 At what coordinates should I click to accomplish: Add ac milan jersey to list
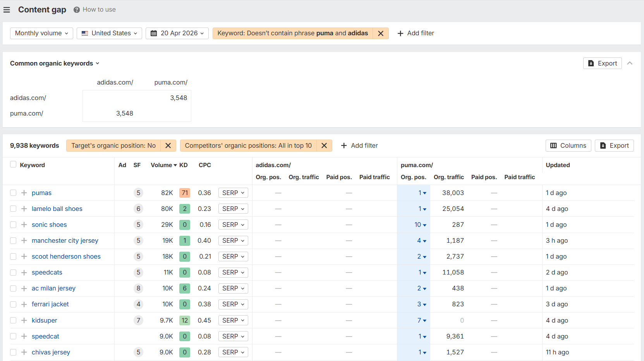tap(24, 288)
